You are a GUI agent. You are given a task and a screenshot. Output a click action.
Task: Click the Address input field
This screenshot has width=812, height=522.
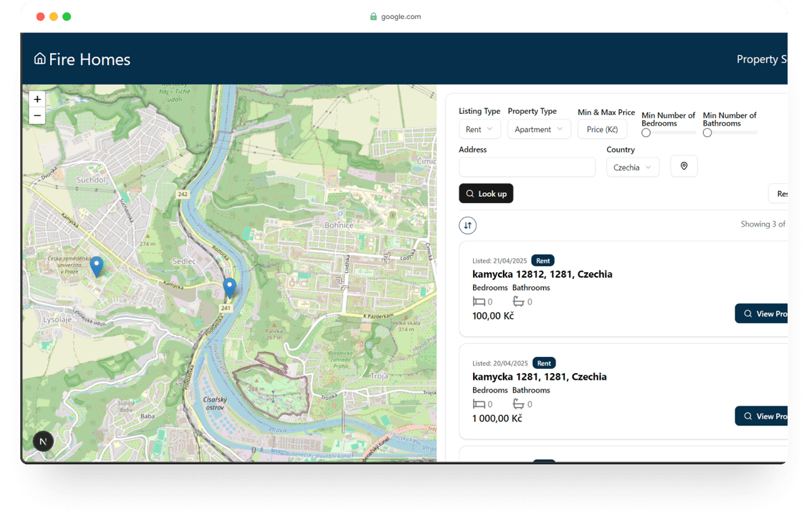coord(526,167)
